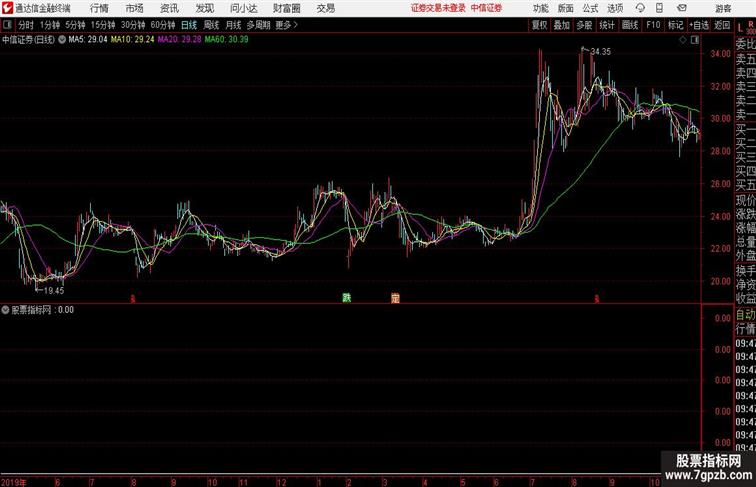
Task: Click the 叠加 overlay button
Action: [562, 25]
